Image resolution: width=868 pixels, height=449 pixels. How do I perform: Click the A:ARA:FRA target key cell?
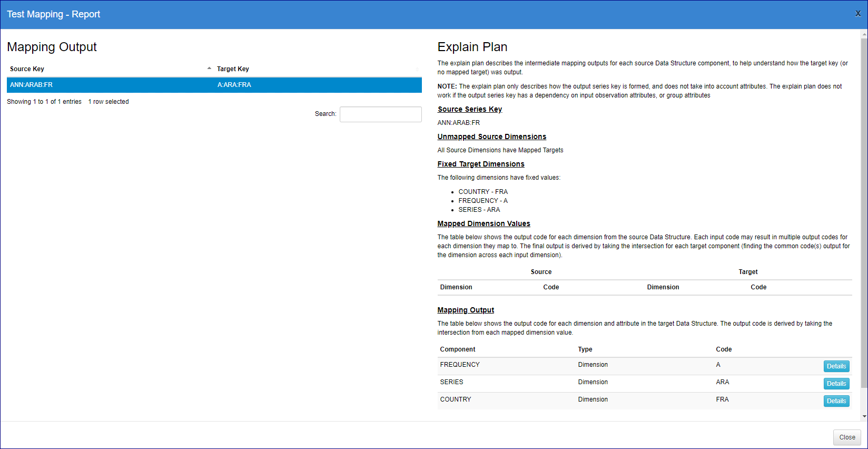[x=234, y=85]
